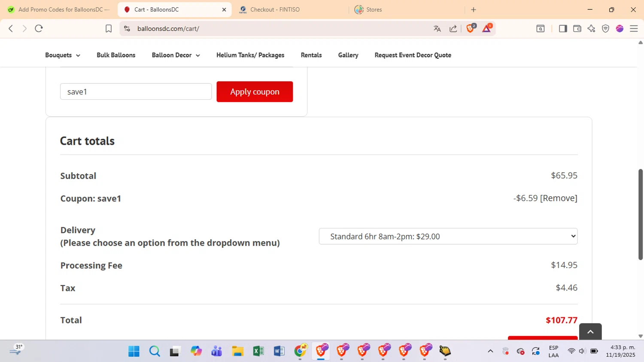Click the subtotal value $65.95
Screen dimensions: 644x362
[x=564, y=175]
